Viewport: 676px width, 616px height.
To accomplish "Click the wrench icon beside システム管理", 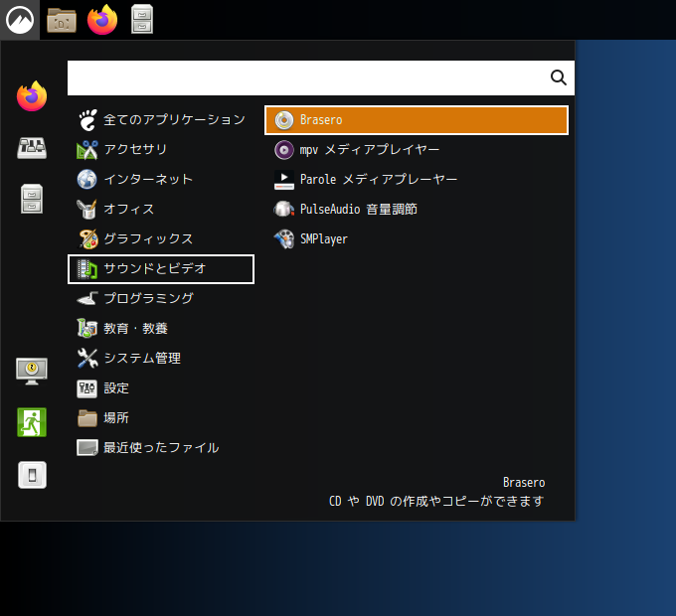I will 87,359.
